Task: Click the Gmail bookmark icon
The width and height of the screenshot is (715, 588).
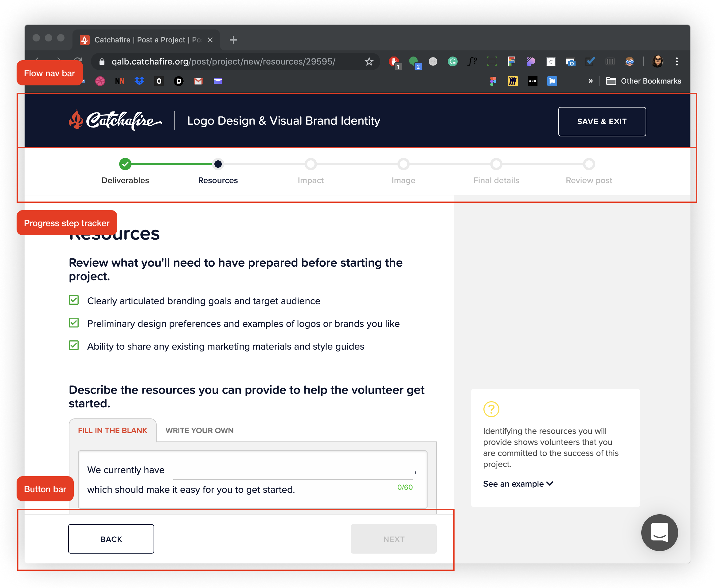Action: click(198, 81)
